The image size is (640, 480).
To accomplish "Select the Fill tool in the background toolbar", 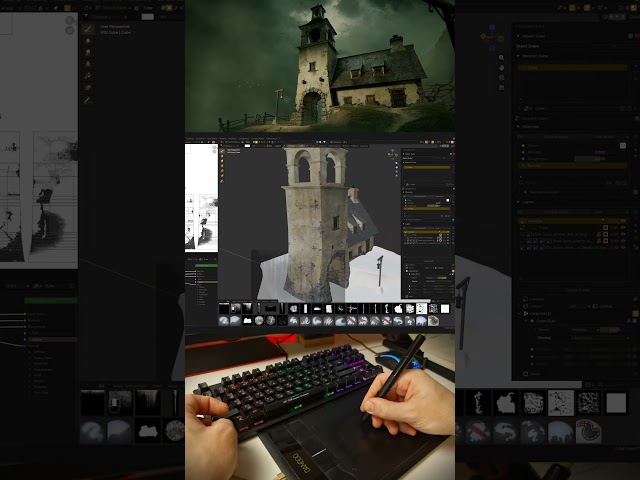I will (x=87, y=76).
